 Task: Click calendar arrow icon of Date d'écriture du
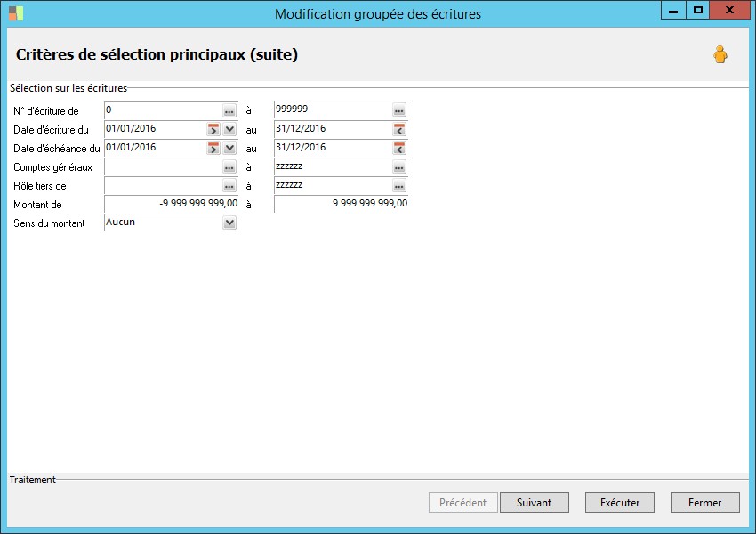213,130
